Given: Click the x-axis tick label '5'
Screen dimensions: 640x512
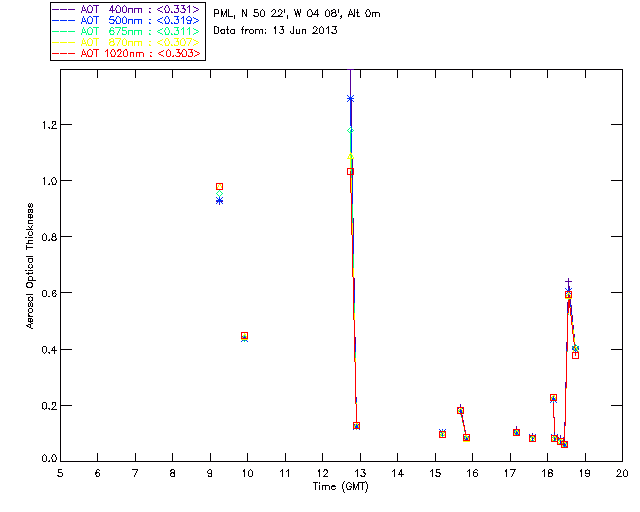Looking at the screenshot, I should (60, 473).
